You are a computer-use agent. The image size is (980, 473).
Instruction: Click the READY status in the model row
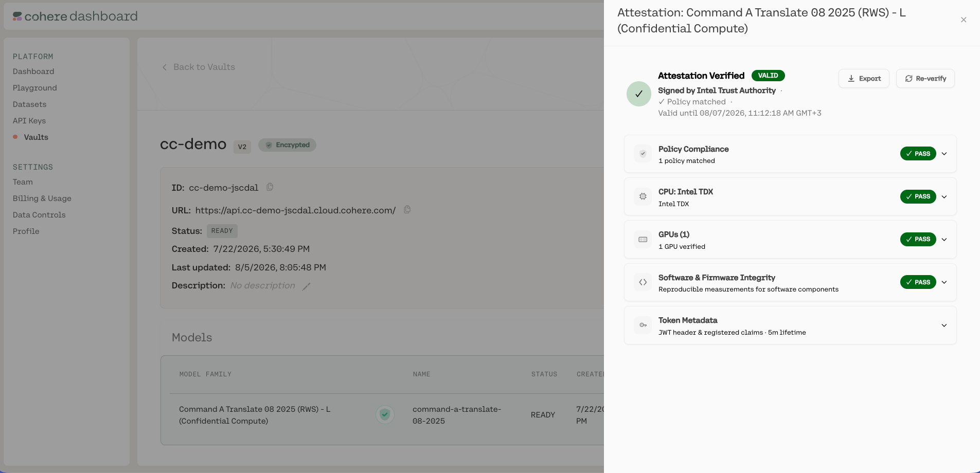543,415
